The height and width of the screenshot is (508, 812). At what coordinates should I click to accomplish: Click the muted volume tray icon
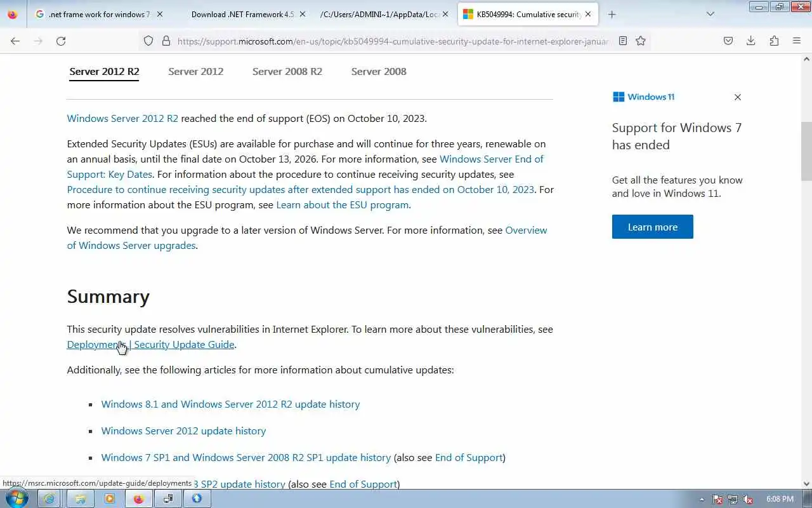[x=748, y=499]
